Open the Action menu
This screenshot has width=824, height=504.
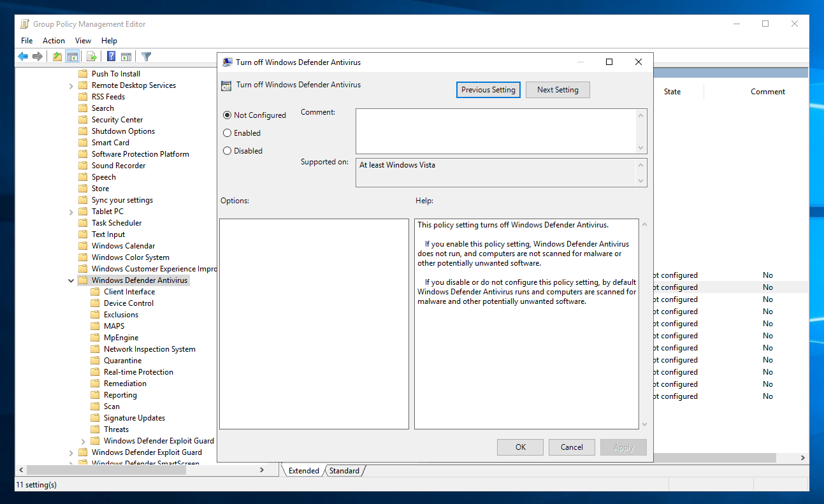[54, 41]
